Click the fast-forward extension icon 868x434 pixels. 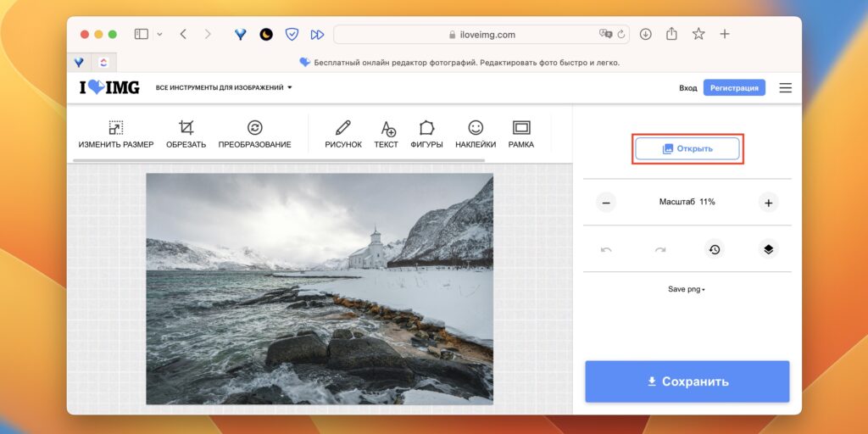tap(317, 35)
